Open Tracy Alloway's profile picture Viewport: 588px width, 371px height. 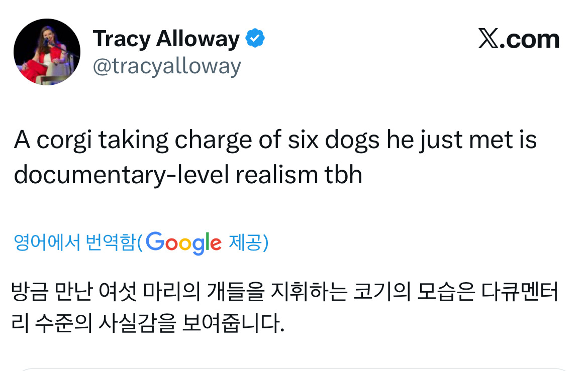(x=47, y=52)
